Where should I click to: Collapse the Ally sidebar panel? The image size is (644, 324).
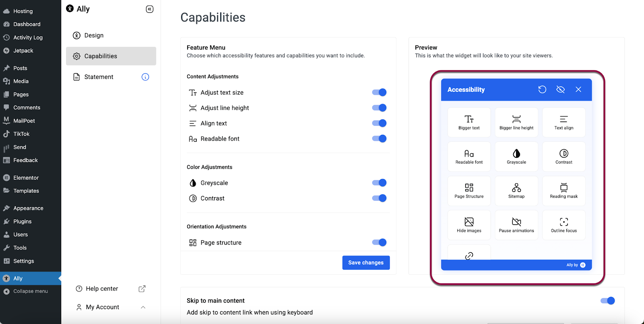[x=150, y=9]
